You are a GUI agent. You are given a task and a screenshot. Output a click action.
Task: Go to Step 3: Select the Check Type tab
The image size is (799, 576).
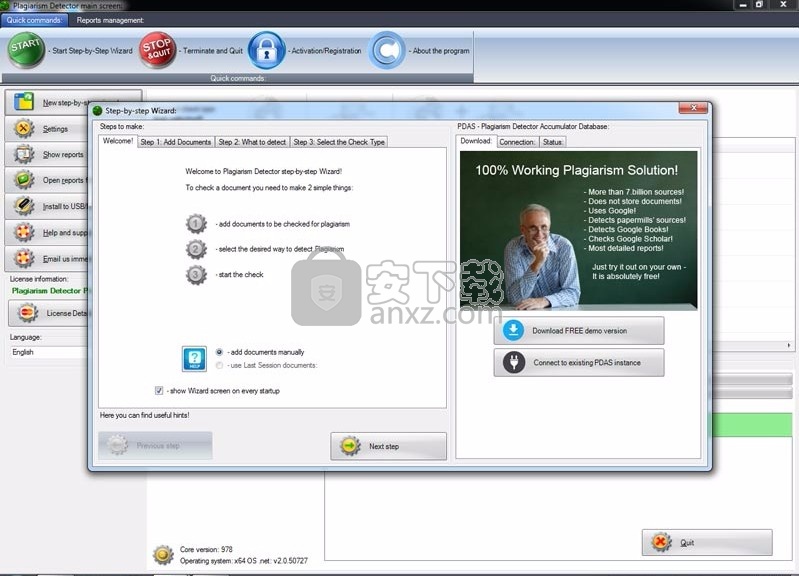coord(339,142)
